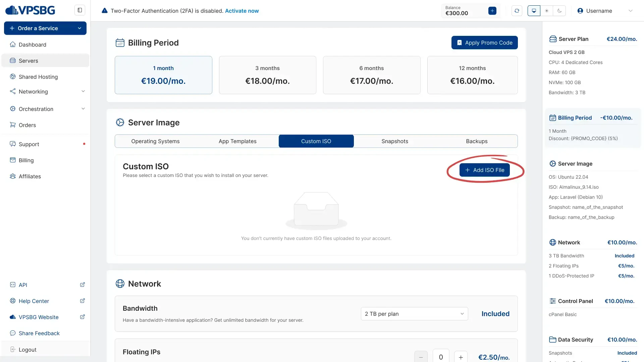Switch to the Snapshots tab
Screen dimensions: 644x362
click(395, 141)
